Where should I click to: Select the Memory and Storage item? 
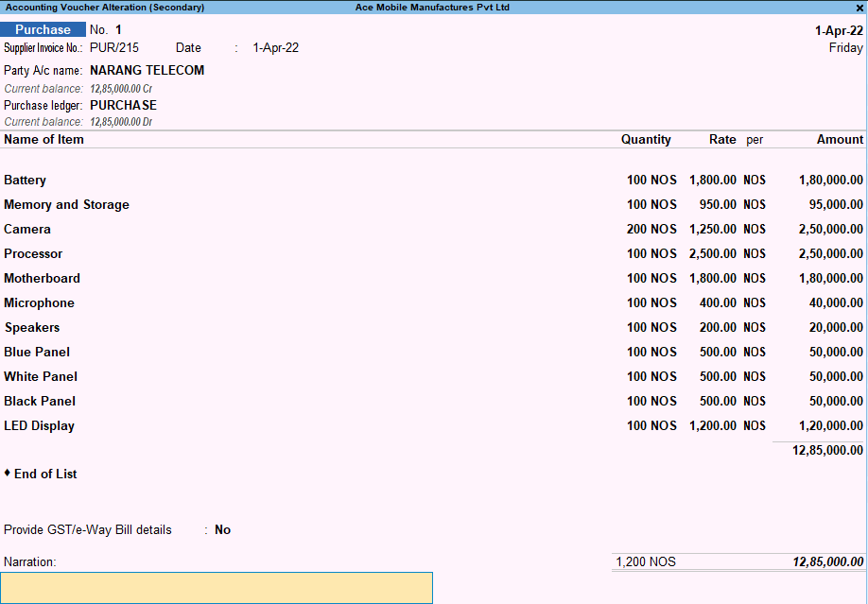(x=66, y=205)
